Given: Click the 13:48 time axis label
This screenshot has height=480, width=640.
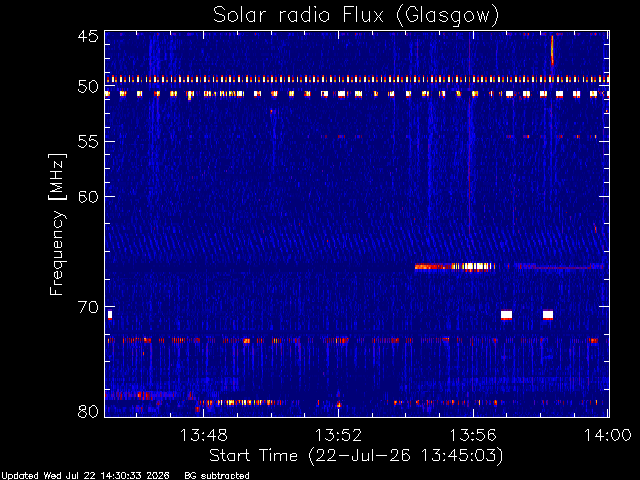Looking at the screenshot, I should 203,436.
